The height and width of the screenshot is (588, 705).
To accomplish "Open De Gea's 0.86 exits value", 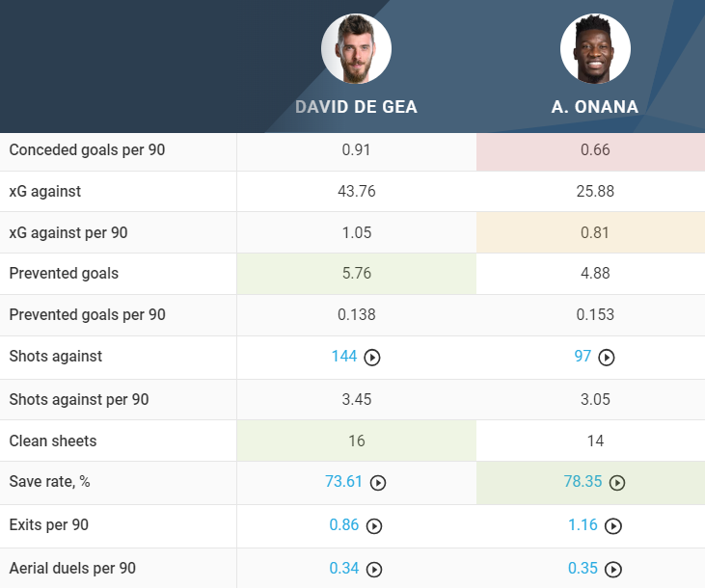I will tap(344, 525).
